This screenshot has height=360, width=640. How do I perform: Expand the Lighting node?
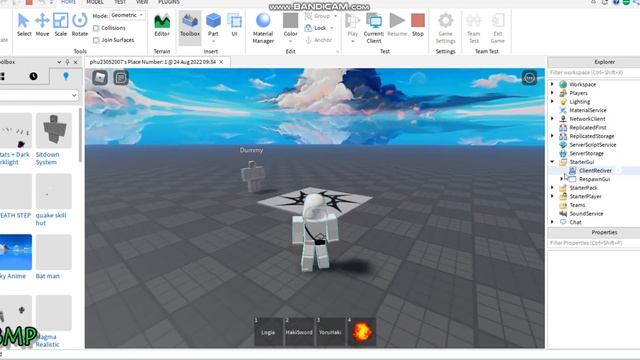tap(552, 101)
